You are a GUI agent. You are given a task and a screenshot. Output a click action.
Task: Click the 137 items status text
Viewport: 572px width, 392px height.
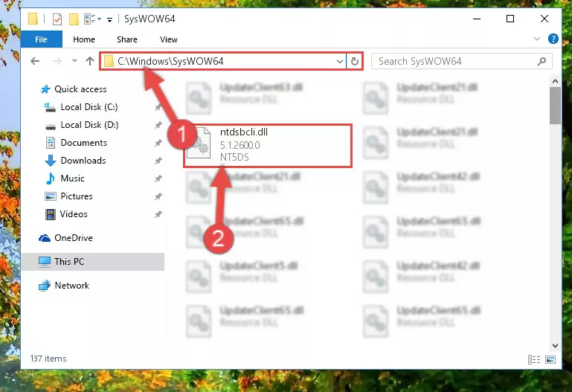pyautogui.click(x=48, y=359)
